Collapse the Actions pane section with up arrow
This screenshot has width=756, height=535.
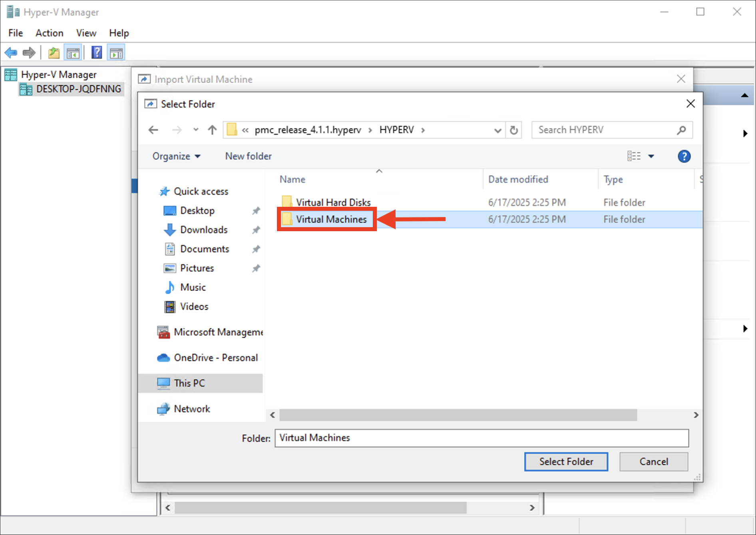pyautogui.click(x=744, y=95)
